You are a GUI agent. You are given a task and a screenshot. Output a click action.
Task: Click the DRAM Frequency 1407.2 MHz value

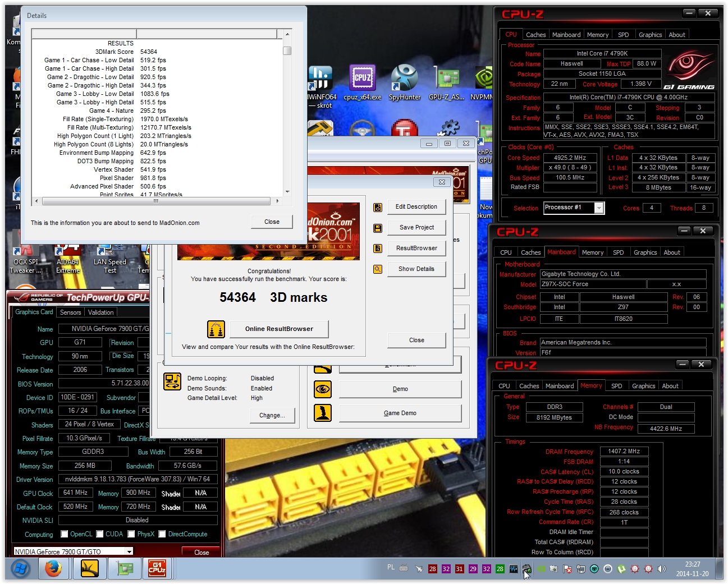click(x=624, y=452)
